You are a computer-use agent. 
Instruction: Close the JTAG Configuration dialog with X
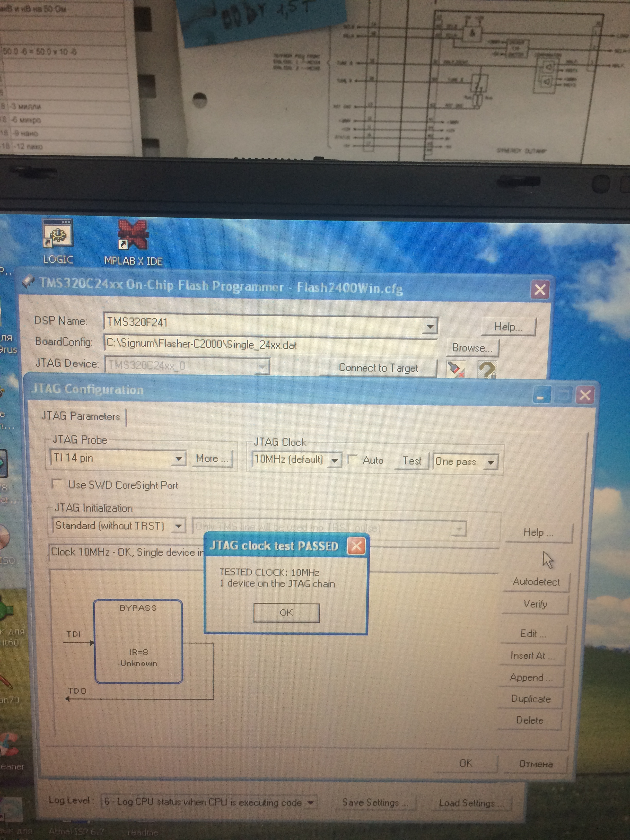coord(585,395)
